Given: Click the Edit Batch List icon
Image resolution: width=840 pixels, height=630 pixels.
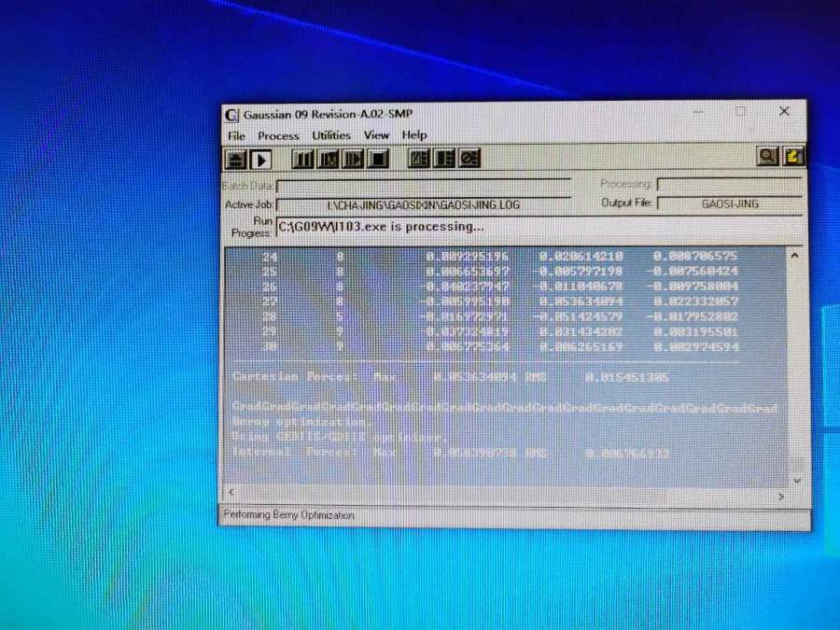Looking at the screenshot, I should tap(419, 159).
